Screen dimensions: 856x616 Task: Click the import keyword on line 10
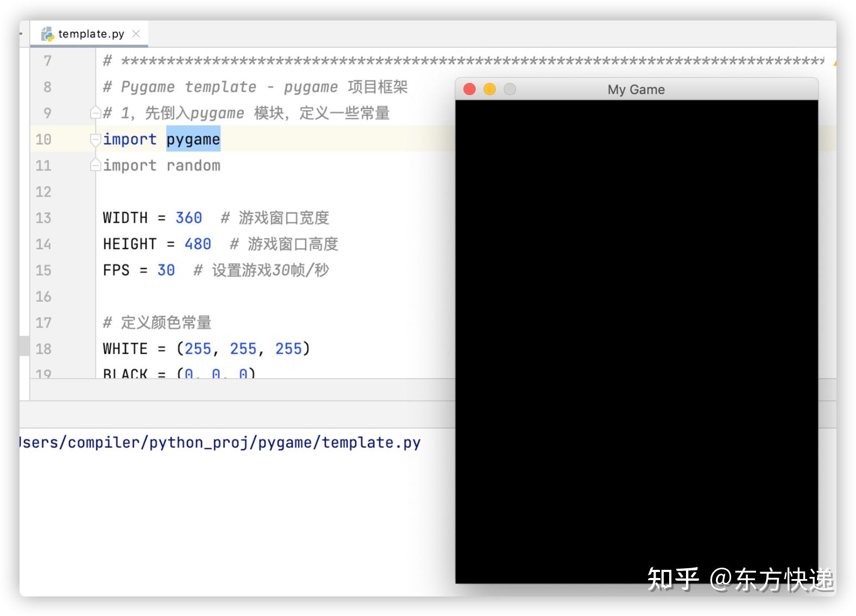tap(130, 139)
